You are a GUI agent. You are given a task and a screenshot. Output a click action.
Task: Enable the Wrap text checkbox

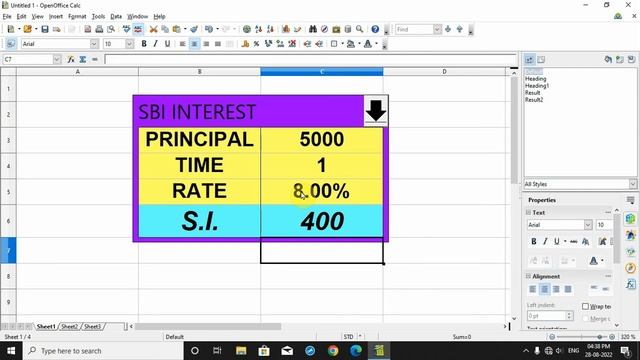[585, 307]
